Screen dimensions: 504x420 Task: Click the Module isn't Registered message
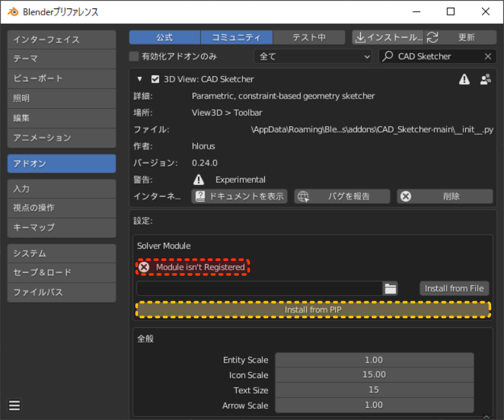pos(200,267)
